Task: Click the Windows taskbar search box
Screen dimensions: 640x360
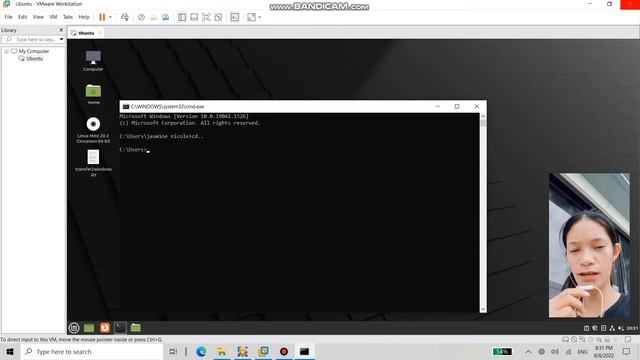Action: click(92, 351)
